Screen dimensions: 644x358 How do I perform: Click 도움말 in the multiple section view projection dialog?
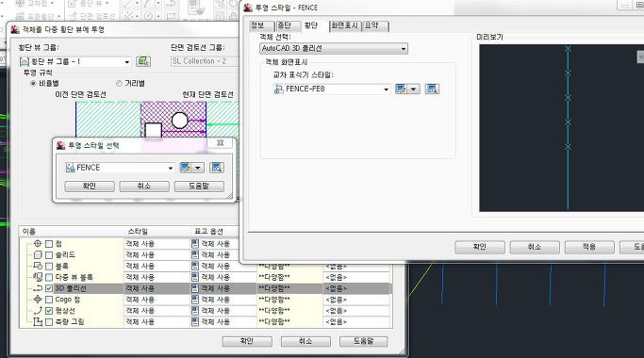tap(363, 341)
